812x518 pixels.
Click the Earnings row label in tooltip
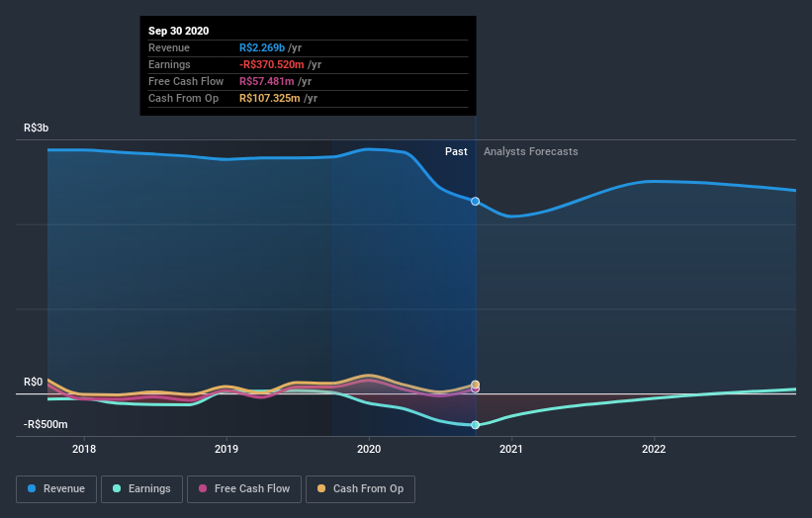(x=169, y=64)
